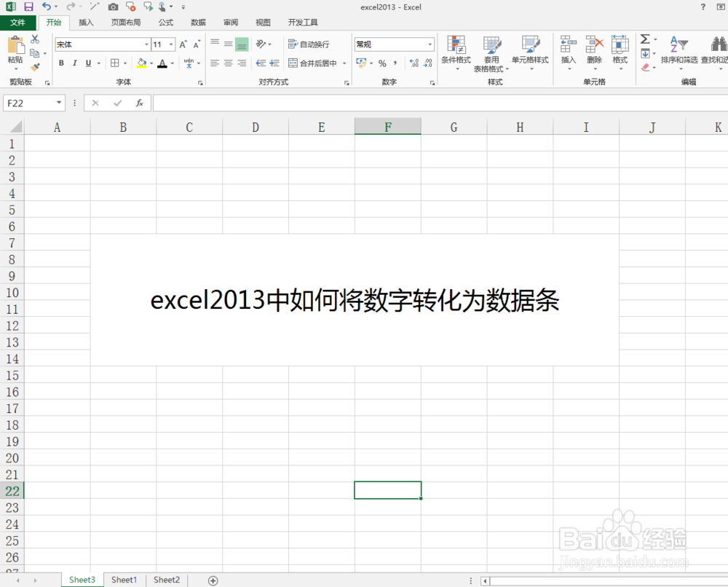Viewport: 728px width, 587px height.
Task: Save the workbook with the floppy icon
Action: (x=28, y=7)
